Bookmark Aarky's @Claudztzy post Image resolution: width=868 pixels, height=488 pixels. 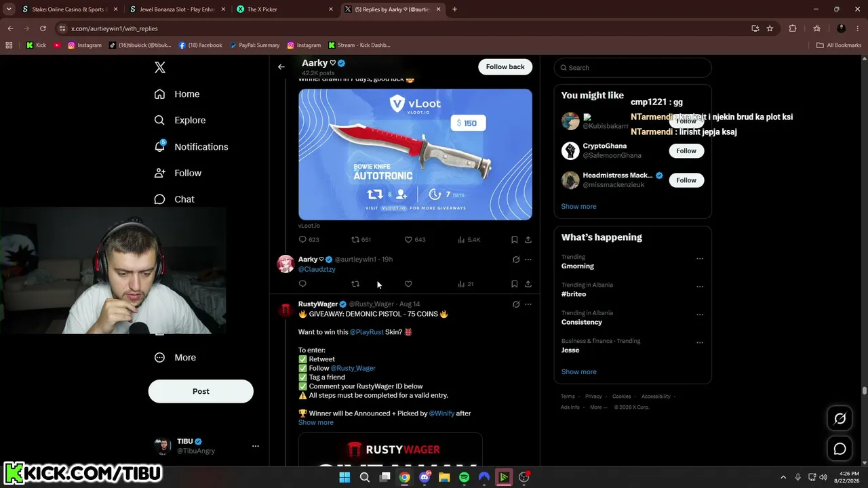click(x=515, y=284)
